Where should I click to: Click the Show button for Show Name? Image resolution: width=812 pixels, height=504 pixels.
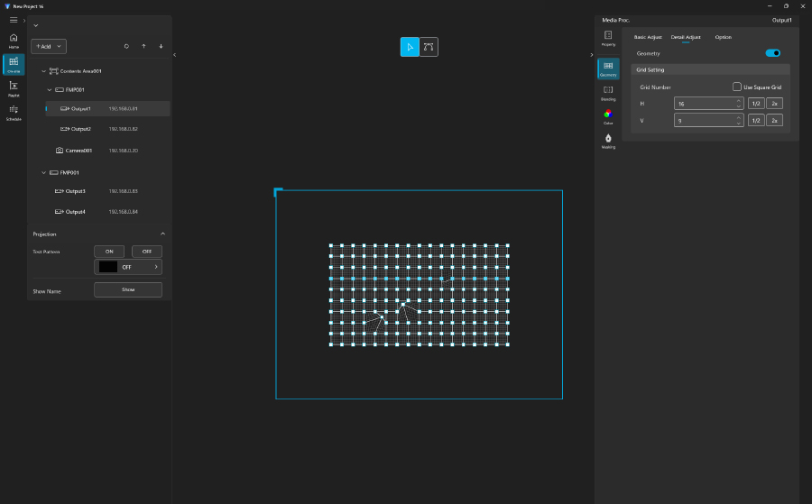tap(128, 289)
